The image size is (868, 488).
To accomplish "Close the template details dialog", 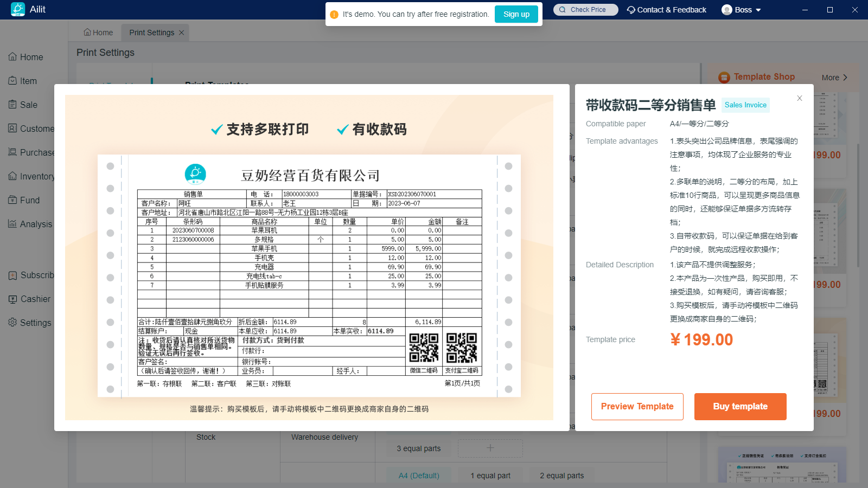I will click(799, 98).
